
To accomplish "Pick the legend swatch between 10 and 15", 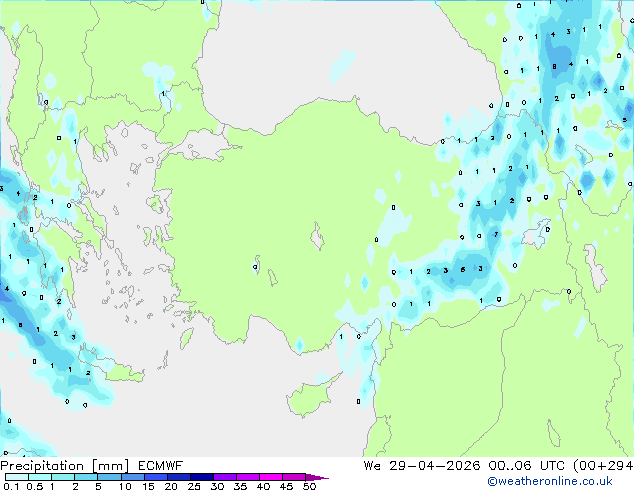I will pyautogui.click(x=133, y=477).
